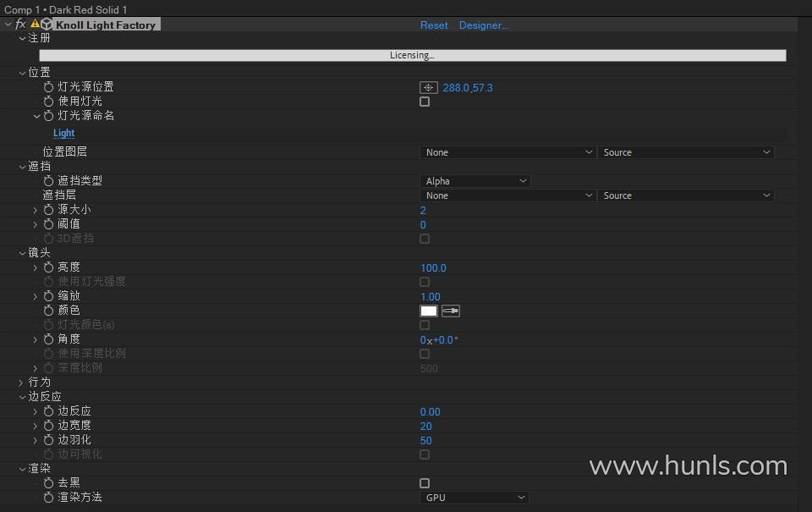This screenshot has width=812, height=512.
Task: Expand the 行为 group
Action: point(21,383)
